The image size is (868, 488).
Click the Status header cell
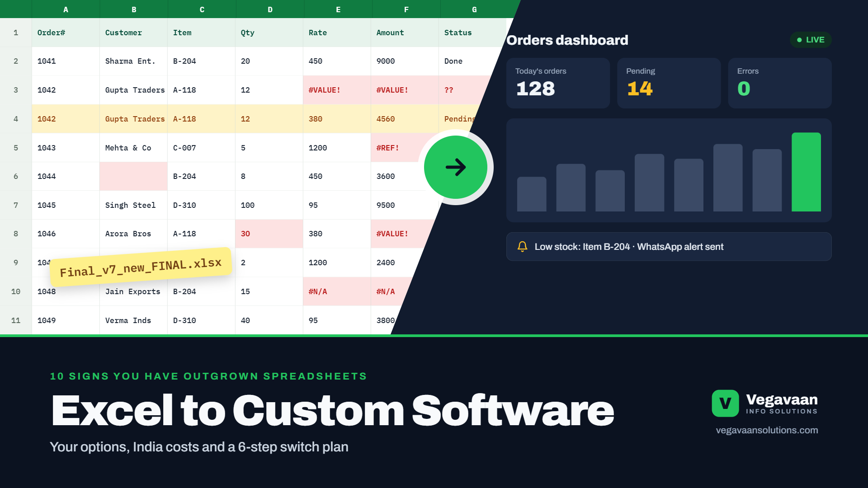pyautogui.click(x=472, y=33)
